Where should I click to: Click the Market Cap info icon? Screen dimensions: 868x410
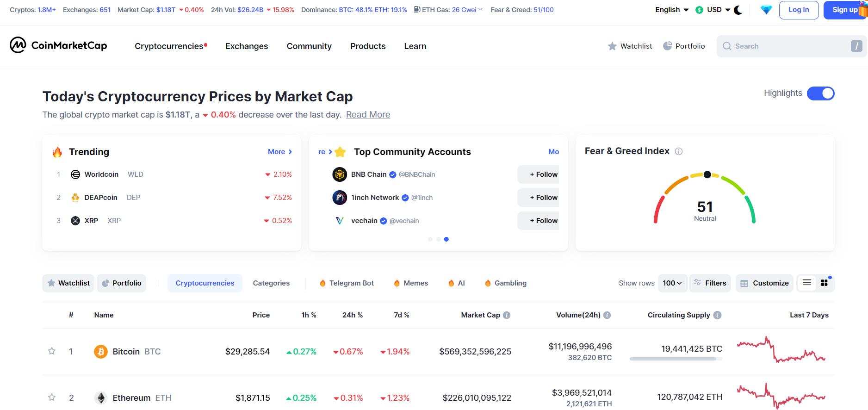point(507,315)
